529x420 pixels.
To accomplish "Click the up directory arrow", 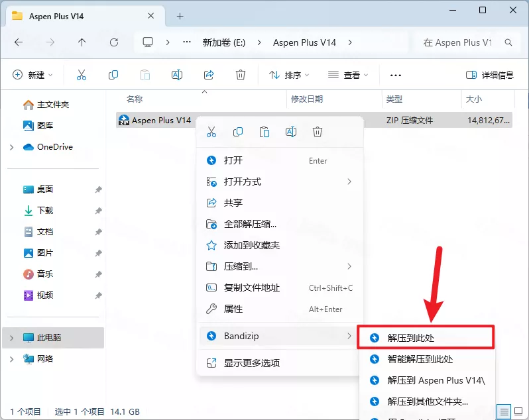I will coord(82,42).
